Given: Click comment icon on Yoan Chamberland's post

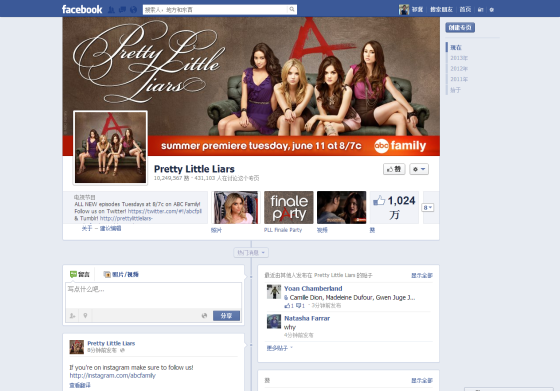Looking at the screenshot, I should point(300,306).
